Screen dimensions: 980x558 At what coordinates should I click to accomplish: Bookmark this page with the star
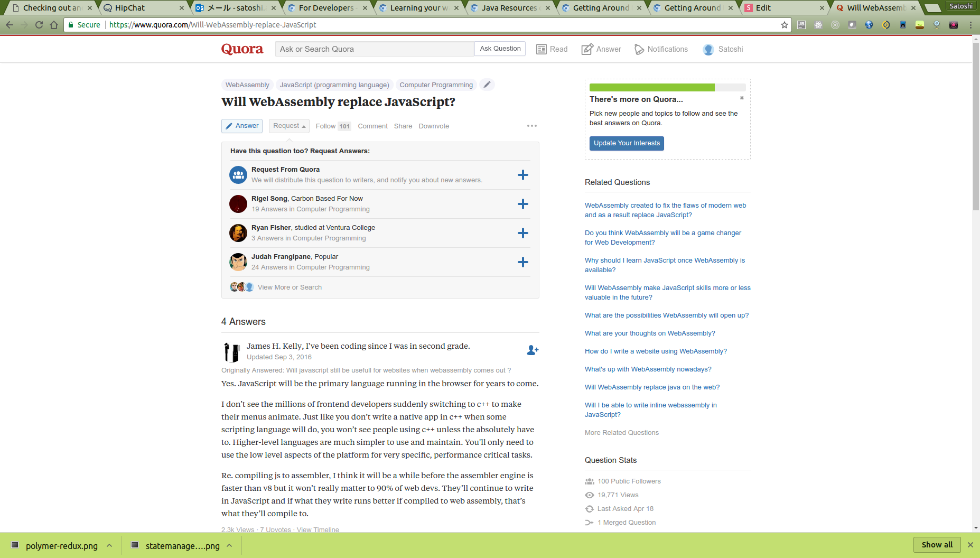point(784,25)
